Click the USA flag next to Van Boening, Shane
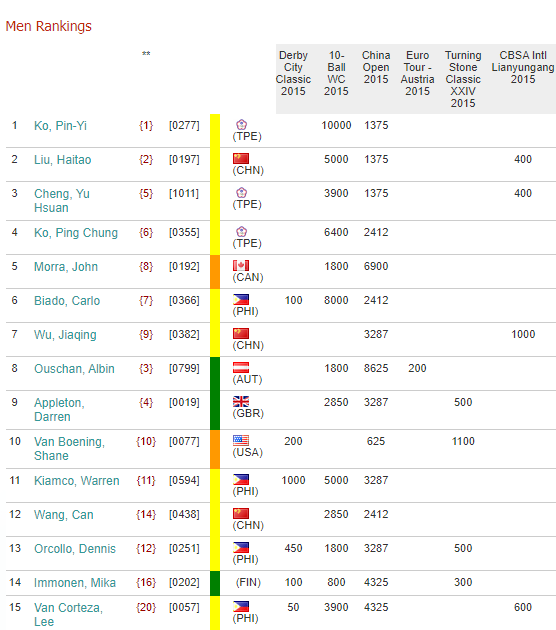This screenshot has height=630, width=556. click(x=241, y=440)
